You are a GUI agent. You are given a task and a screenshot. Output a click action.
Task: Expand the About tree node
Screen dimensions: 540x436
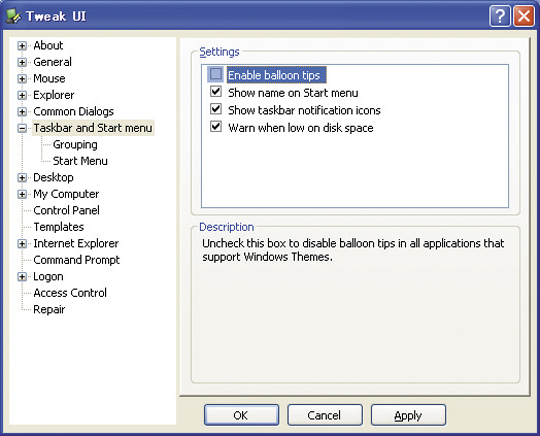[x=22, y=46]
